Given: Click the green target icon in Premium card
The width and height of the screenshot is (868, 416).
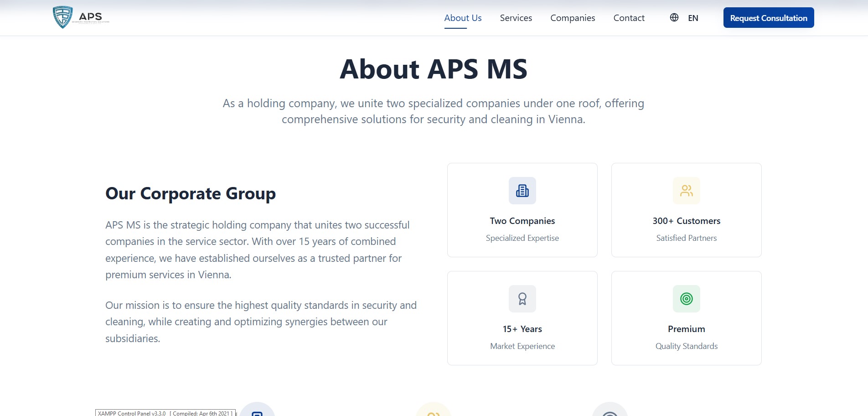Looking at the screenshot, I should 687,299.
